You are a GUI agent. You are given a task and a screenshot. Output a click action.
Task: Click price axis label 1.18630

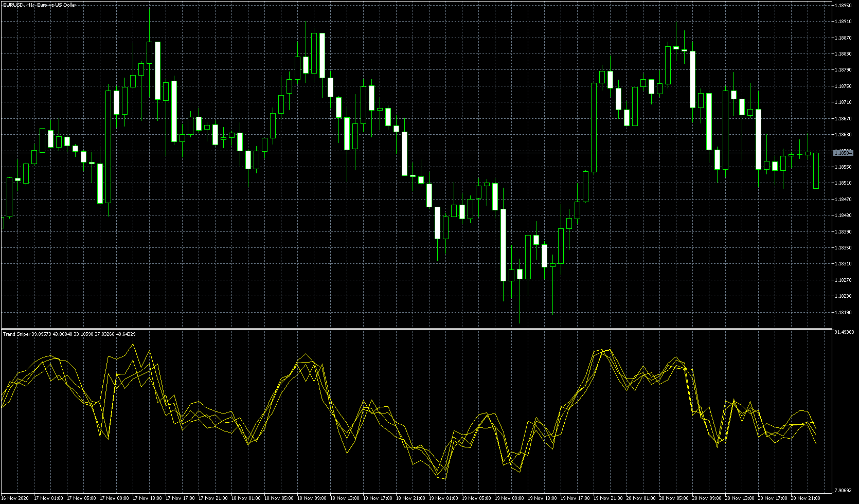844,135
